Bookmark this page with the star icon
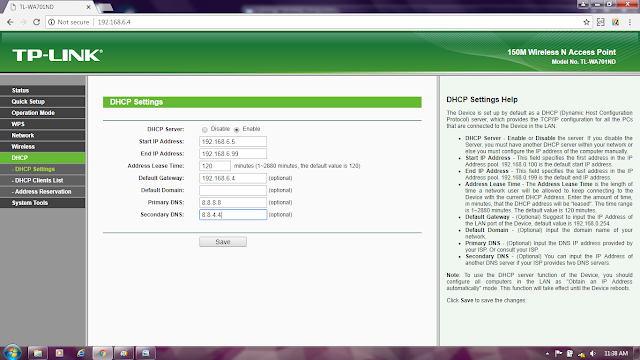 coord(586,22)
